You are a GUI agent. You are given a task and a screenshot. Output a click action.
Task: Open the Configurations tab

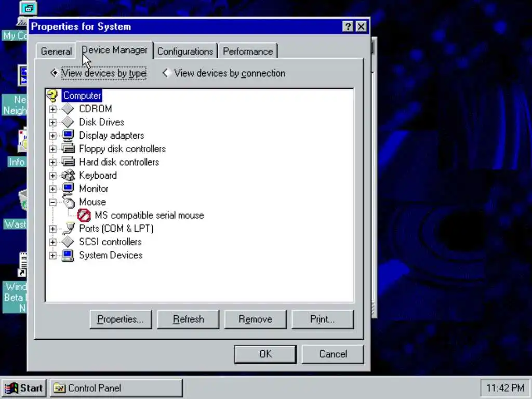pyautogui.click(x=185, y=51)
